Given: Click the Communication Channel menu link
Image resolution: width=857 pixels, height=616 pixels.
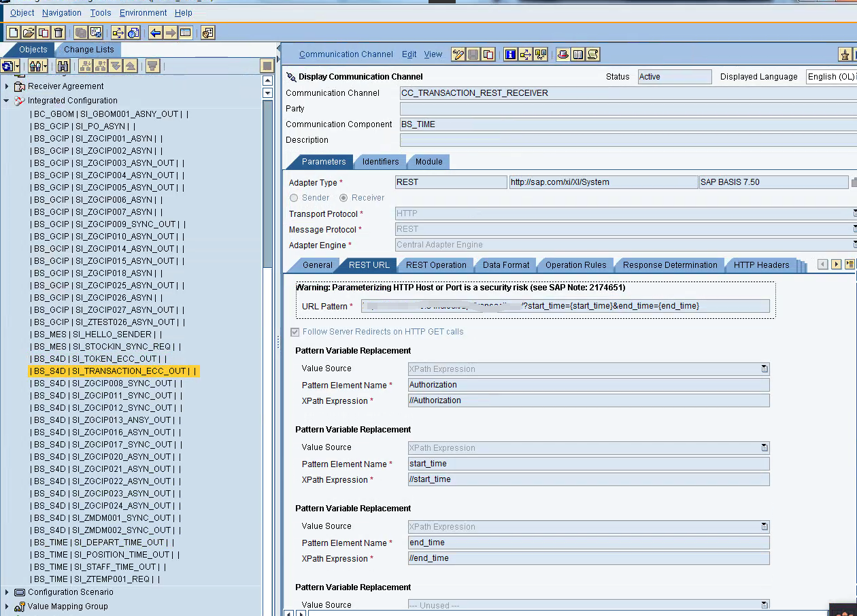Looking at the screenshot, I should point(346,54).
